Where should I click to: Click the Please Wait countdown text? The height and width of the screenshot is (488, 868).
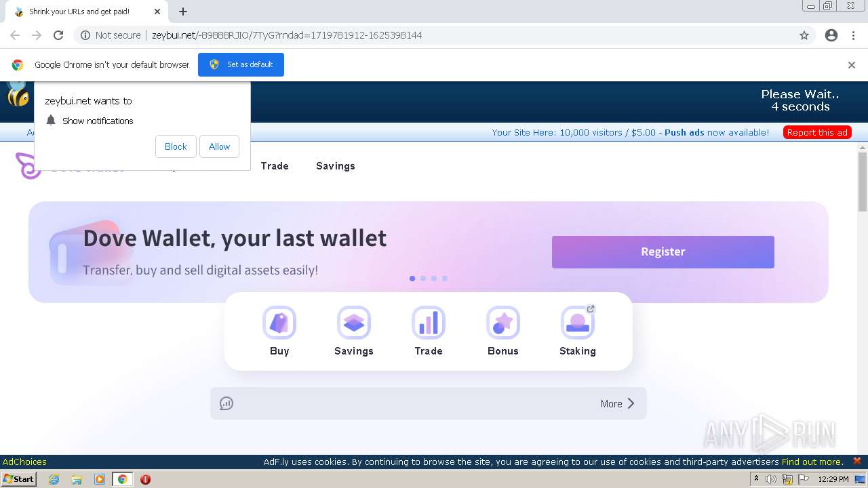point(800,100)
